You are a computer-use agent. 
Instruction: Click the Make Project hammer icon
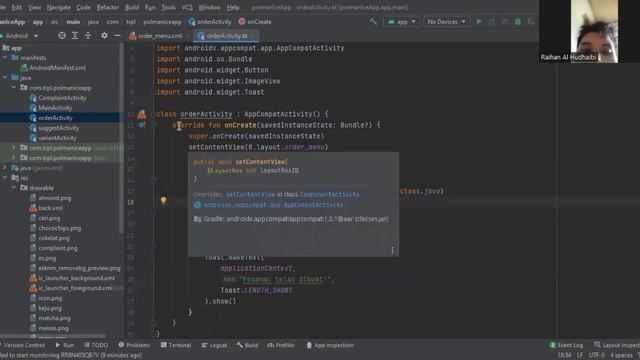pos(373,21)
